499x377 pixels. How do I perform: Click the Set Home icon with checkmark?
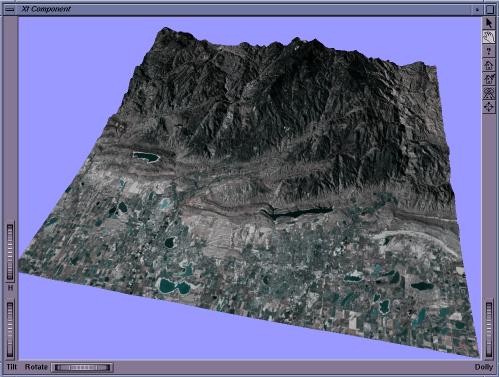(x=489, y=79)
